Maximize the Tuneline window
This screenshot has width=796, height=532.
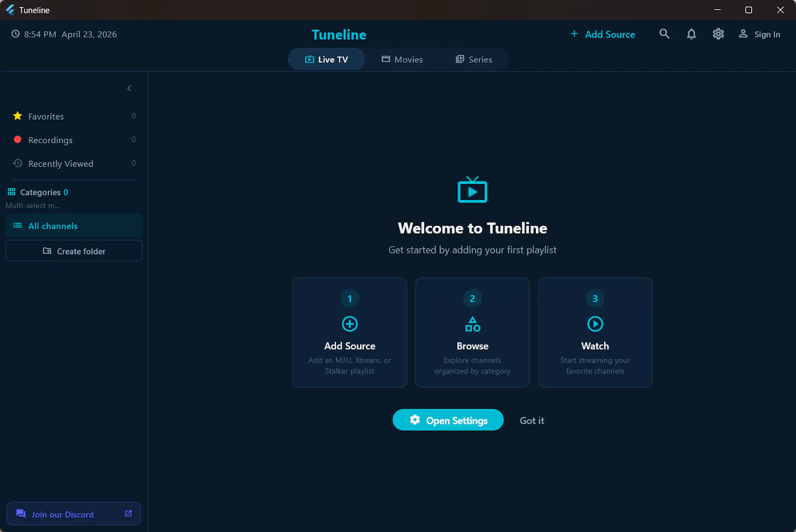click(x=748, y=10)
